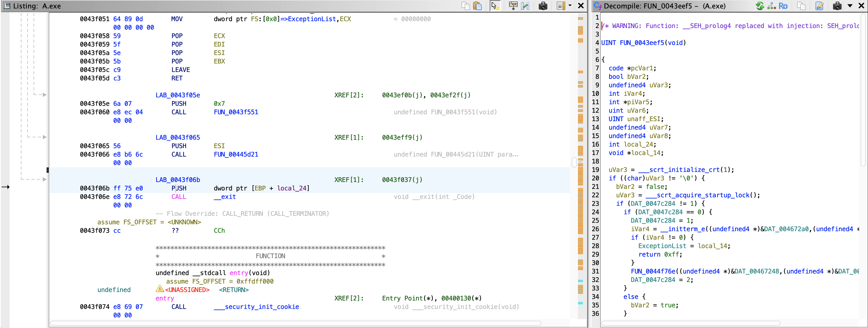Open the decompiler data-flow graph icon
This screenshot has width=868, height=328.
tap(771, 6)
